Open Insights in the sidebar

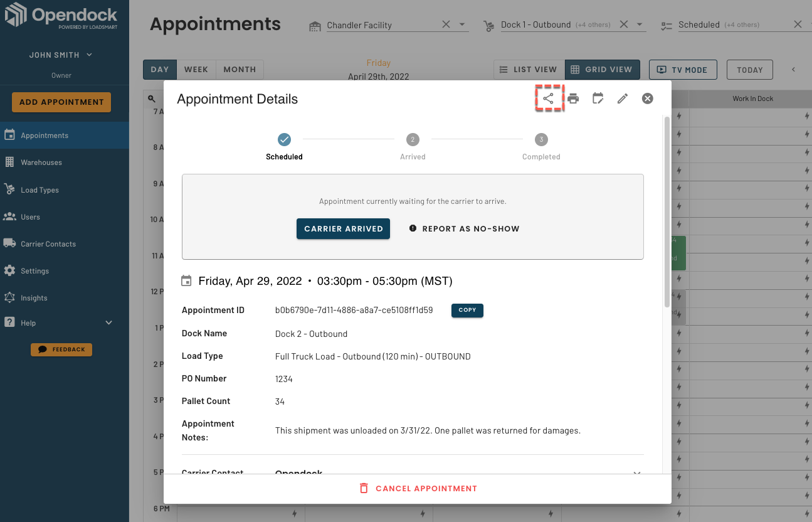click(x=65, y=297)
